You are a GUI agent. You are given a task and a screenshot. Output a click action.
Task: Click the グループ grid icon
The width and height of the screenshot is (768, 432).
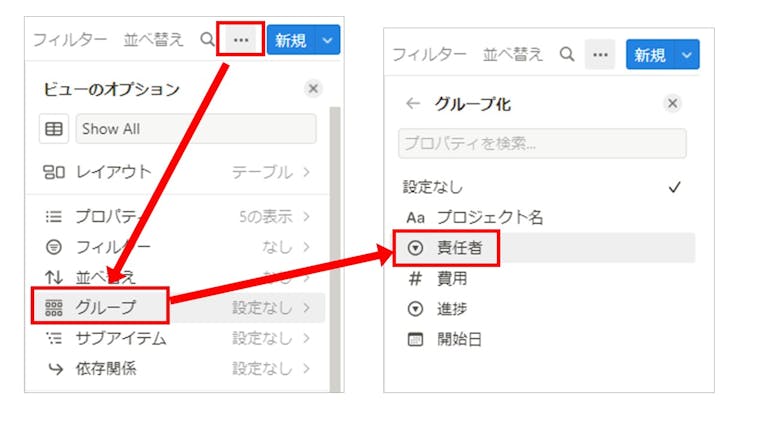pos(53,308)
